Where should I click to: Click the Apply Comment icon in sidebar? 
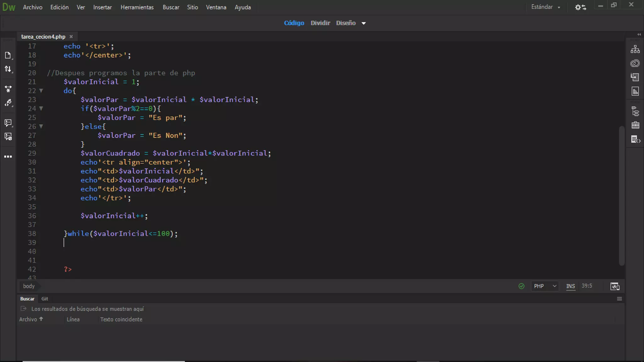click(x=8, y=123)
